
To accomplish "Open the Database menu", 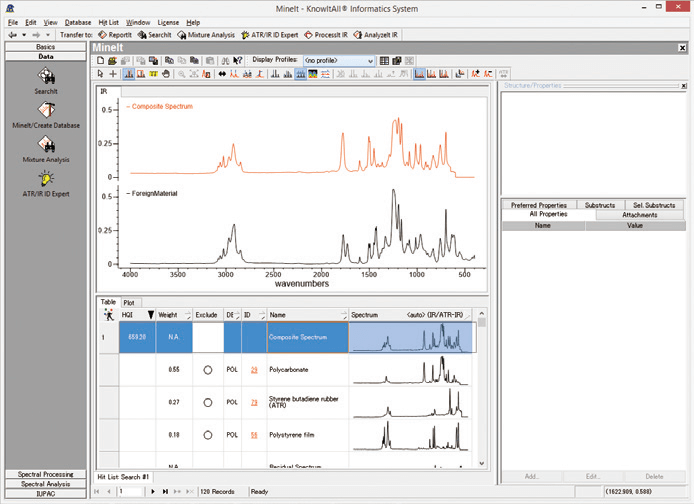I will 78,22.
